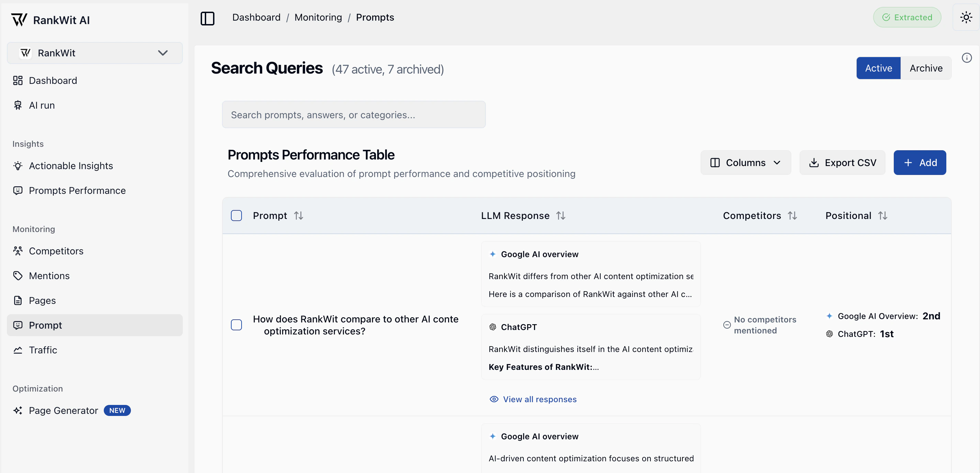Click the '2nd' Google AI Overview rank
Image resolution: width=980 pixels, height=473 pixels.
tap(931, 316)
